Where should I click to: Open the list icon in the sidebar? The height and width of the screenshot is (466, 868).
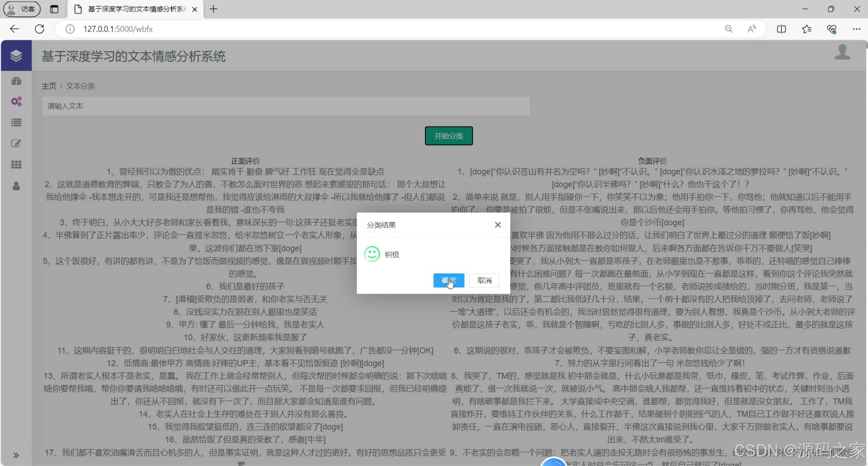click(16, 123)
